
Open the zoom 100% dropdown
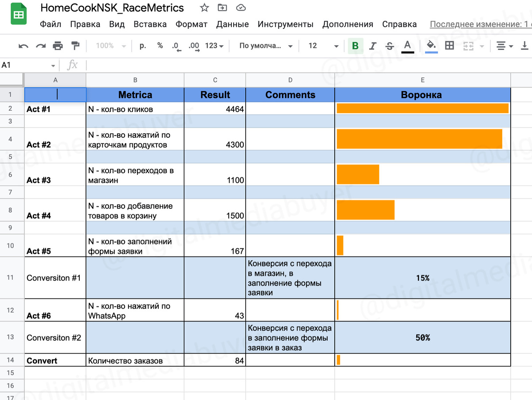[x=111, y=46]
